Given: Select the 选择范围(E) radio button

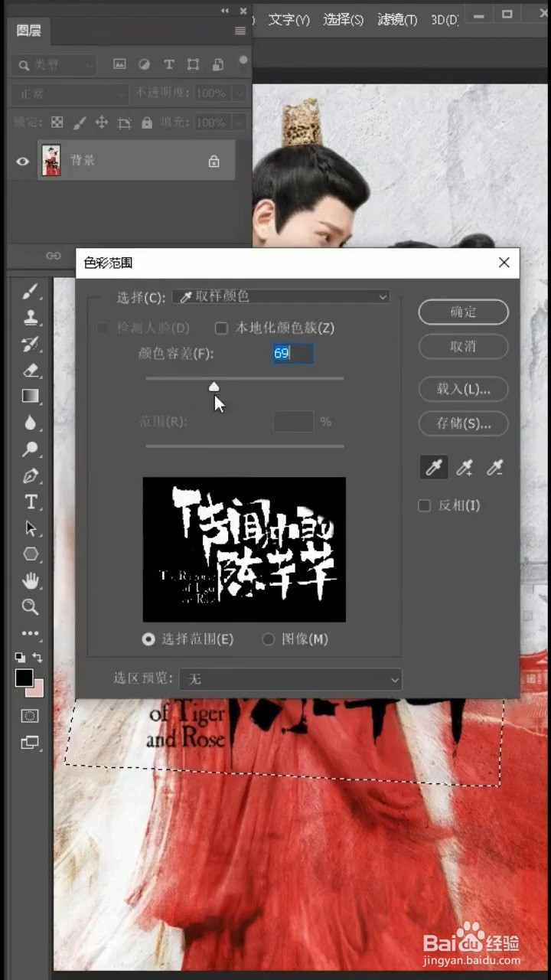Looking at the screenshot, I should (x=148, y=639).
